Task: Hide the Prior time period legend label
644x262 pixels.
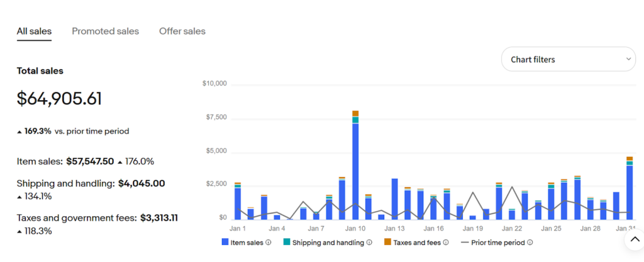Action: click(498, 242)
